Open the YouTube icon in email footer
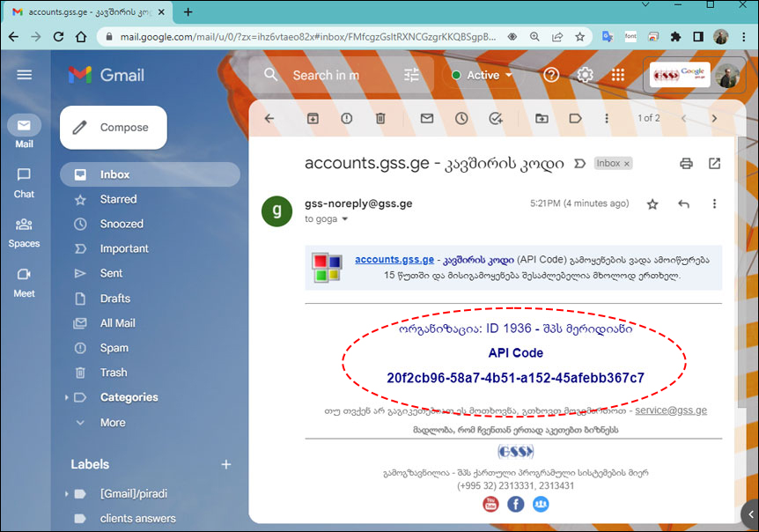The image size is (759, 532). point(490,505)
